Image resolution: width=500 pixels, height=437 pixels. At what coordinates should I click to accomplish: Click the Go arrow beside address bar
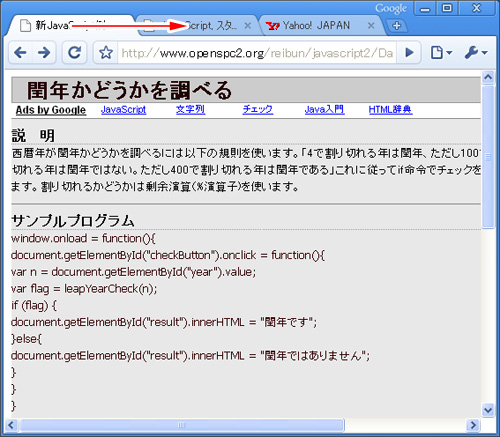[409, 53]
